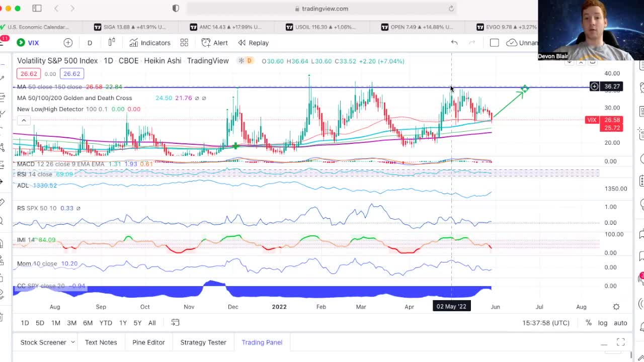The image size is (644, 362).
Task: Redo the last chart action
Action: pos(472,43)
